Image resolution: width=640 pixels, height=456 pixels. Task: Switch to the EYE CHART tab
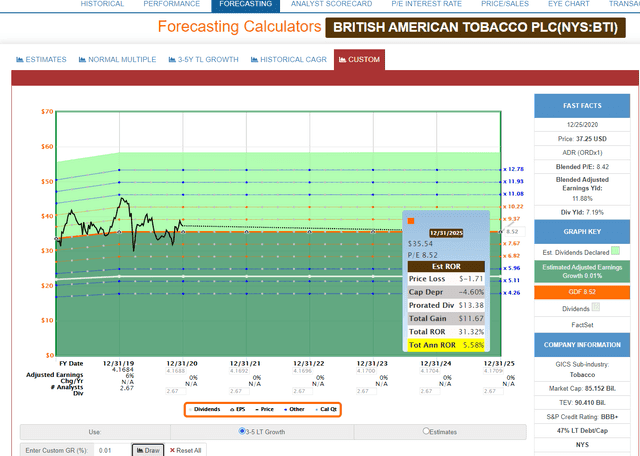[569, 4]
